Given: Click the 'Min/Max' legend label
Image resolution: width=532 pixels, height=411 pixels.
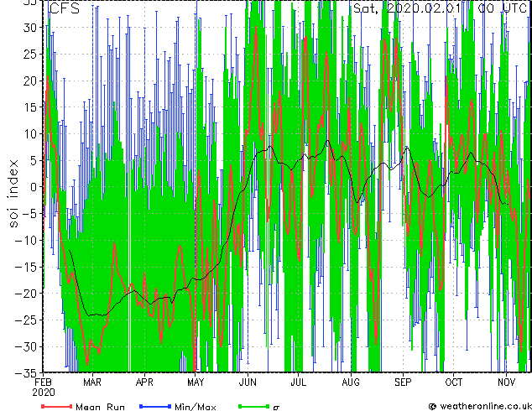Looking at the screenshot, I should point(195,407).
